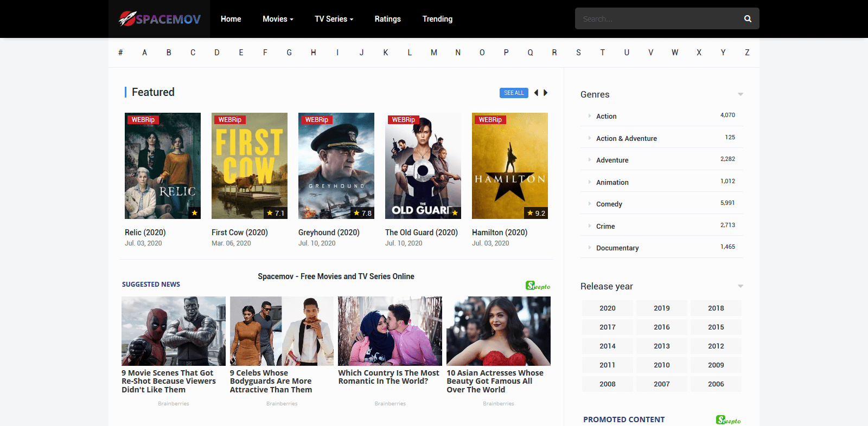The height and width of the screenshot is (426, 868).
Task: Filter titles starting with A
Action: 144,53
